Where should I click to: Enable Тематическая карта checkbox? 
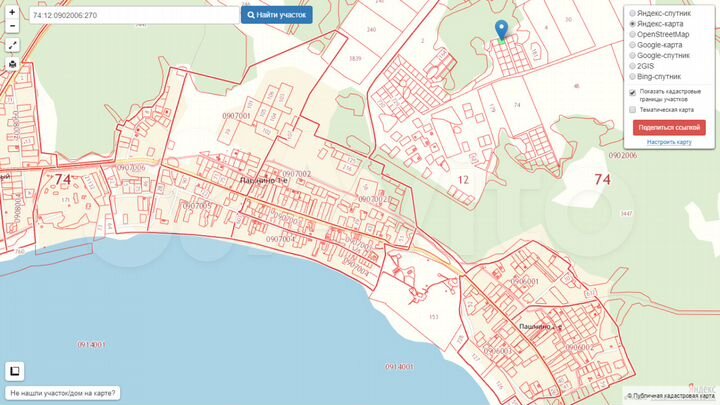click(633, 110)
